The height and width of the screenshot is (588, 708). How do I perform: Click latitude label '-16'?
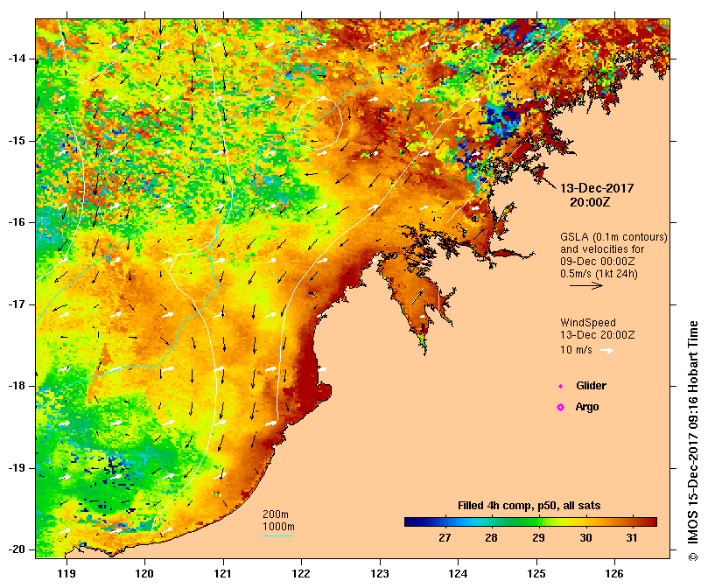tap(17, 222)
